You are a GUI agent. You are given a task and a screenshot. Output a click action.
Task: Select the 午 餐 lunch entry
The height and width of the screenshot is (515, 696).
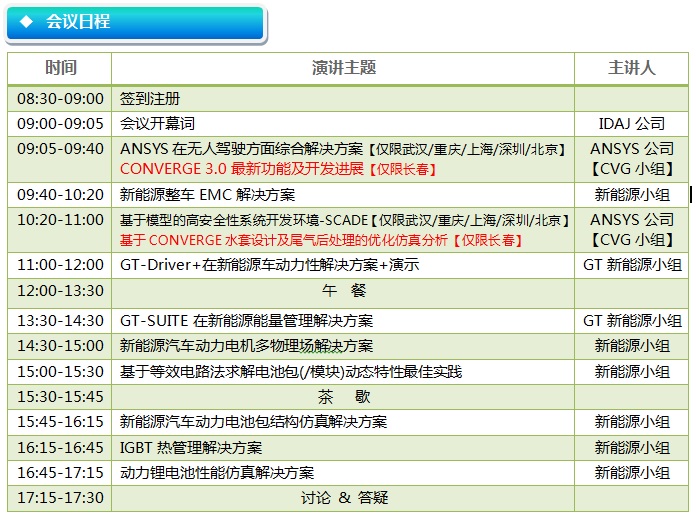coord(344,290)
